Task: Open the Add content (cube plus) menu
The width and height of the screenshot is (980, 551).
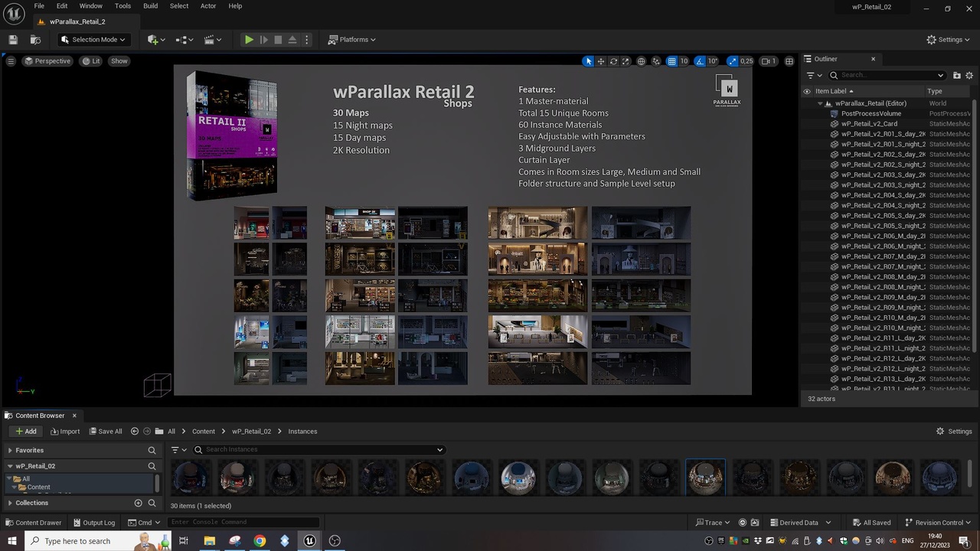Action: click(x=156, y=40)
